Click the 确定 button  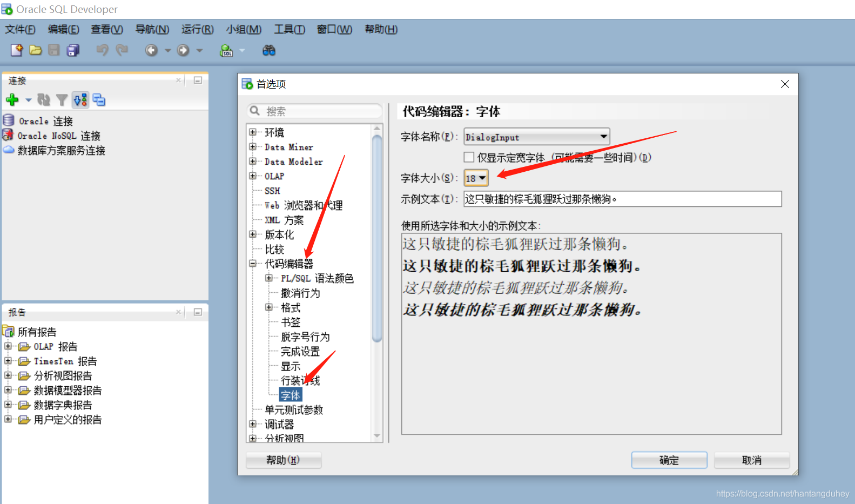669,460
